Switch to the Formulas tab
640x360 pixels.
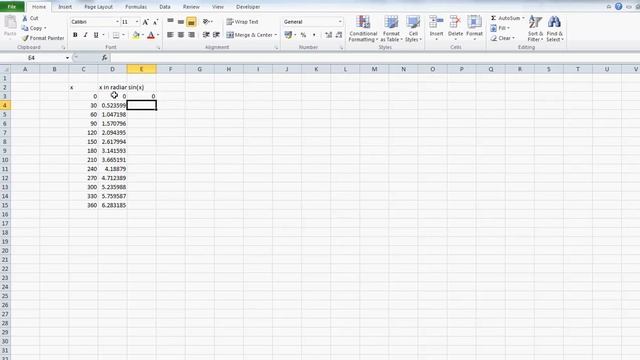(x=136, y=7)
